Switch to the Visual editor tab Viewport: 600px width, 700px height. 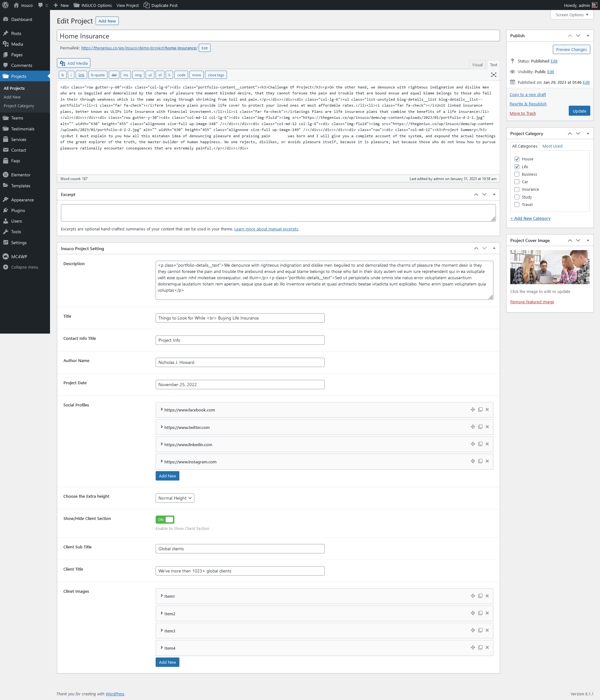477,65
